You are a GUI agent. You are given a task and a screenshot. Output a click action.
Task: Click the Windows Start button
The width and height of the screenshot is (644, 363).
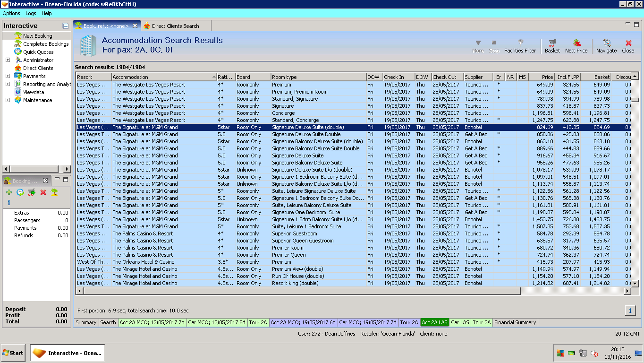pos(13,353)
